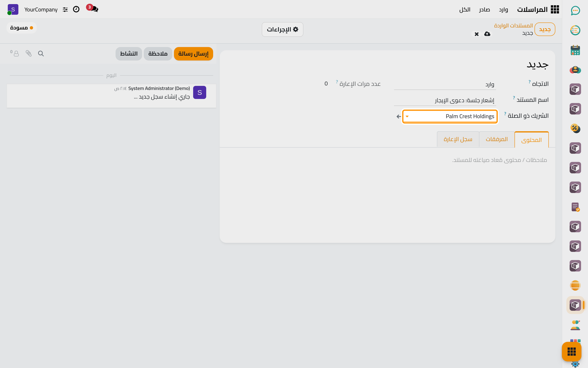Viewport: 588px width, 368px height.
Task: Switch to the سجل الإعارة tab
Action: tap(458, 139)
